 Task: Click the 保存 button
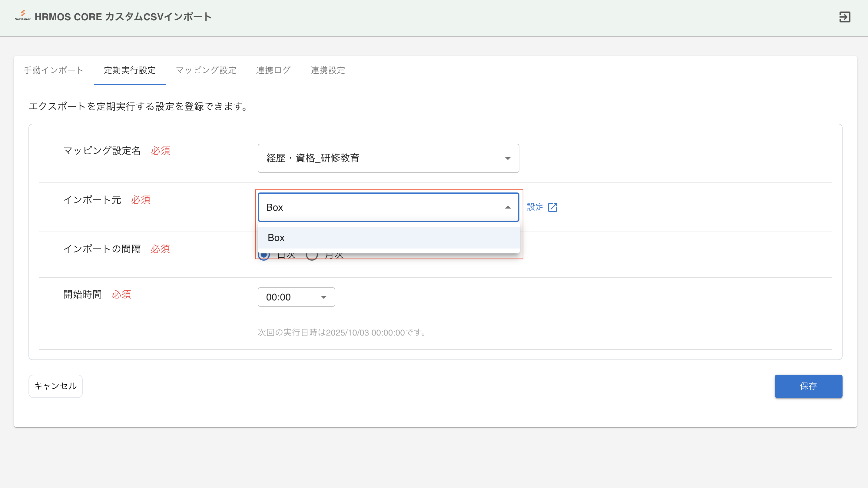point(808,386)
